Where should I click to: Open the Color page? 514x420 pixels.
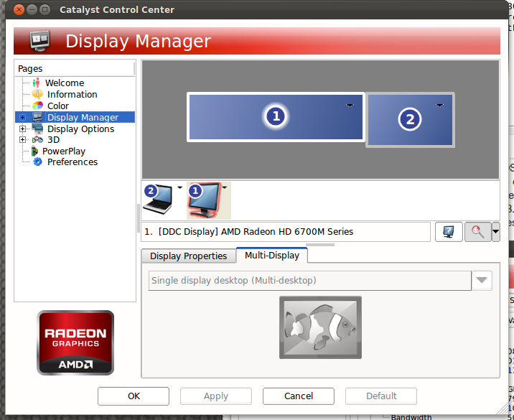pos(58,106)
